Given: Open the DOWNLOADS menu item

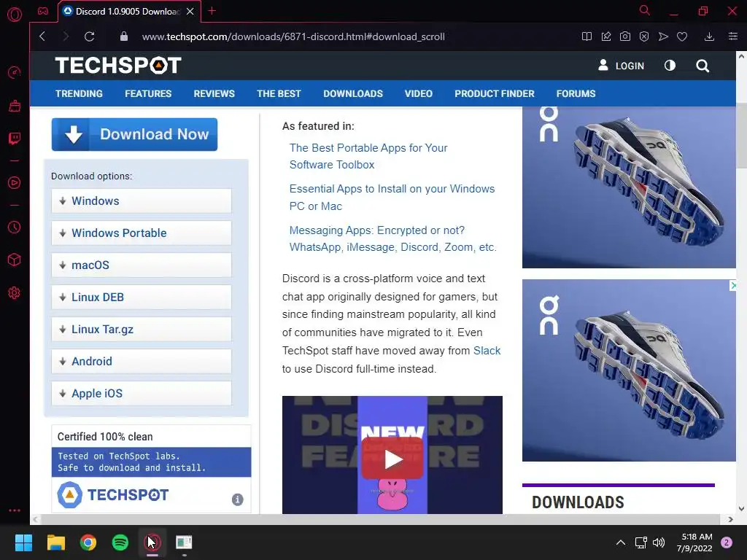Looking at the screenshot, I should pos(353,94).
